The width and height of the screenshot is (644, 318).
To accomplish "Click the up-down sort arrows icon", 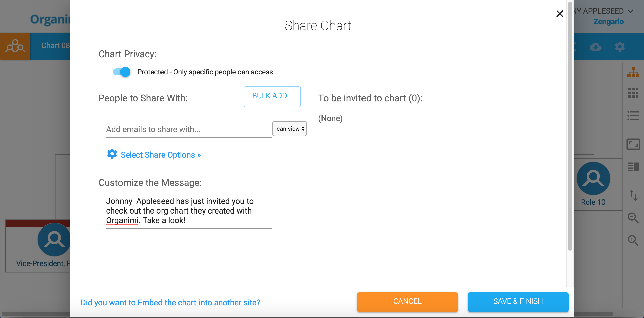I will [633, 195].
